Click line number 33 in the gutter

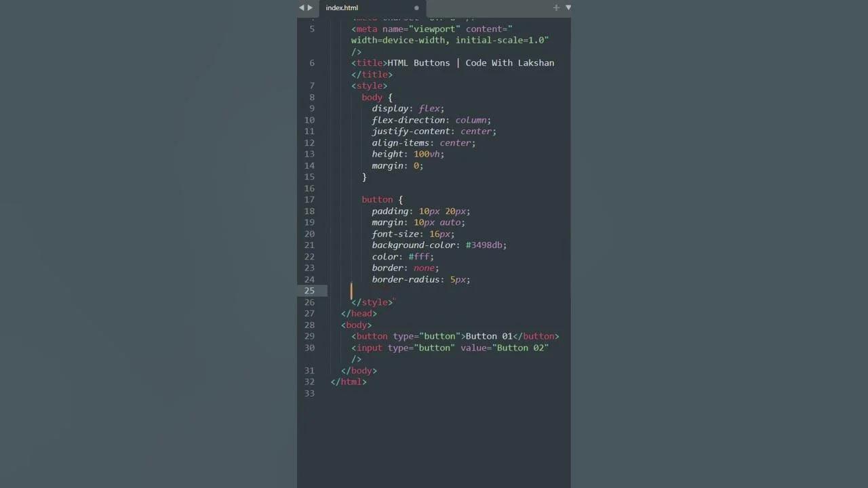[309, 393]
